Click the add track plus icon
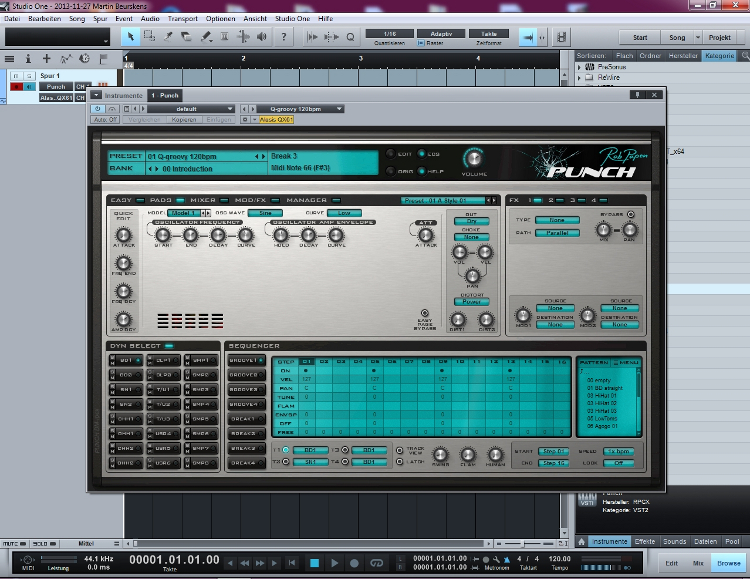Viewport: 750px width, 579px height. 46,59
